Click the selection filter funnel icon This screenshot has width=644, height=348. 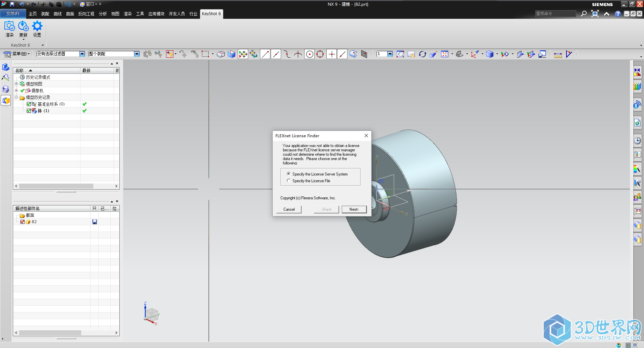[170, 54]
